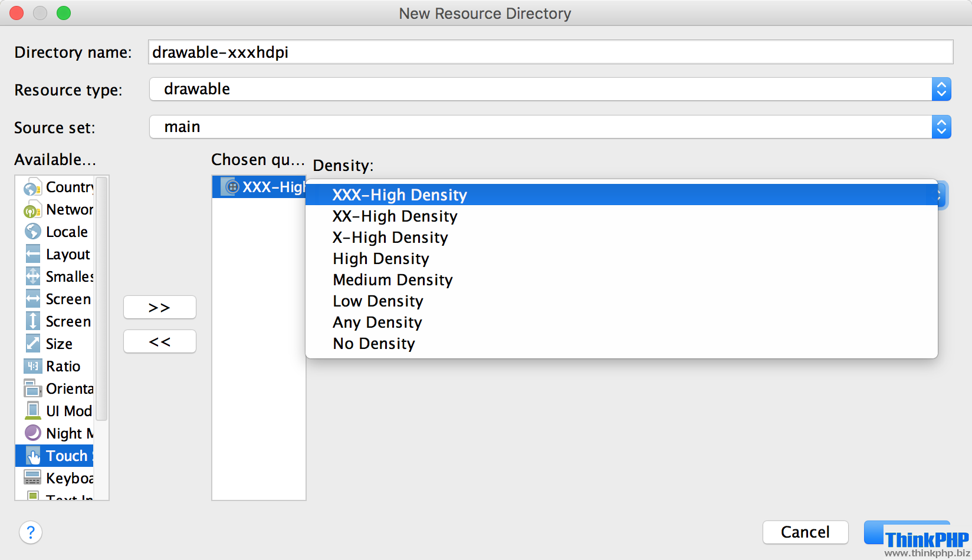The width and height of the screenshot is (972, 560).
Task: Select Low Density option
Action: coord(622,301)
